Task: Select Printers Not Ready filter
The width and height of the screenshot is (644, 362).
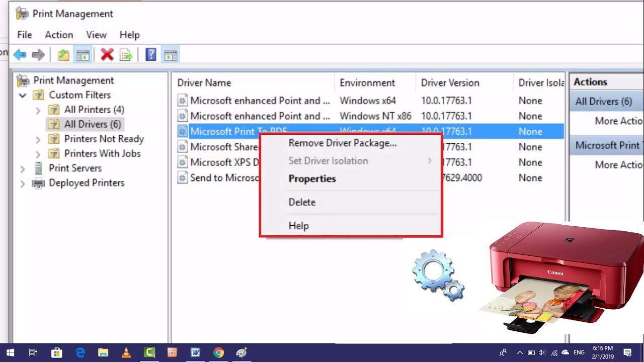Action: 104,139
